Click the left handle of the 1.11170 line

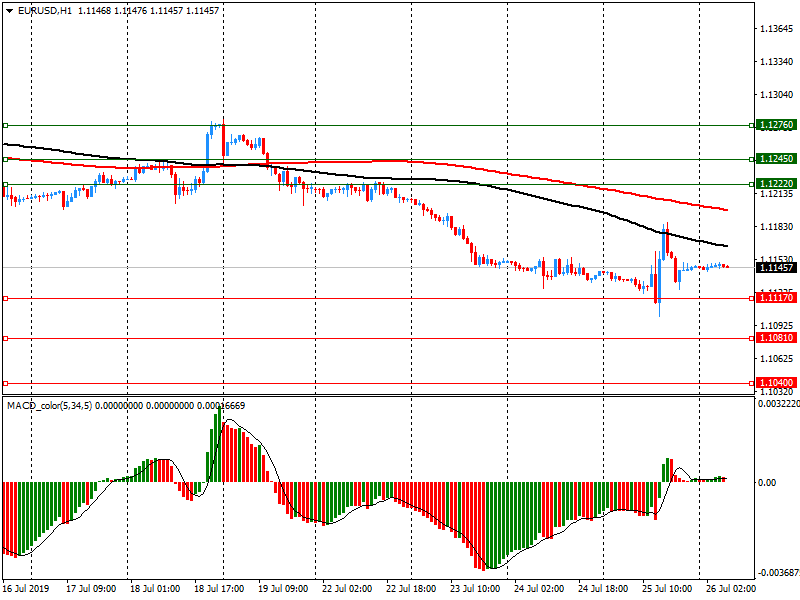tap(6, 298)
